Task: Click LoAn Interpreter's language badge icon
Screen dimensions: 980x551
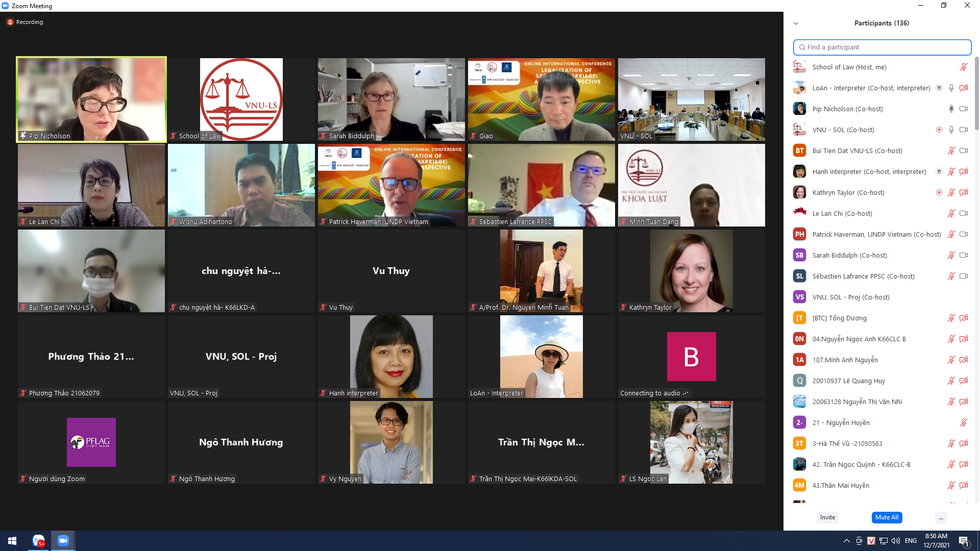Action: (939, 88)
